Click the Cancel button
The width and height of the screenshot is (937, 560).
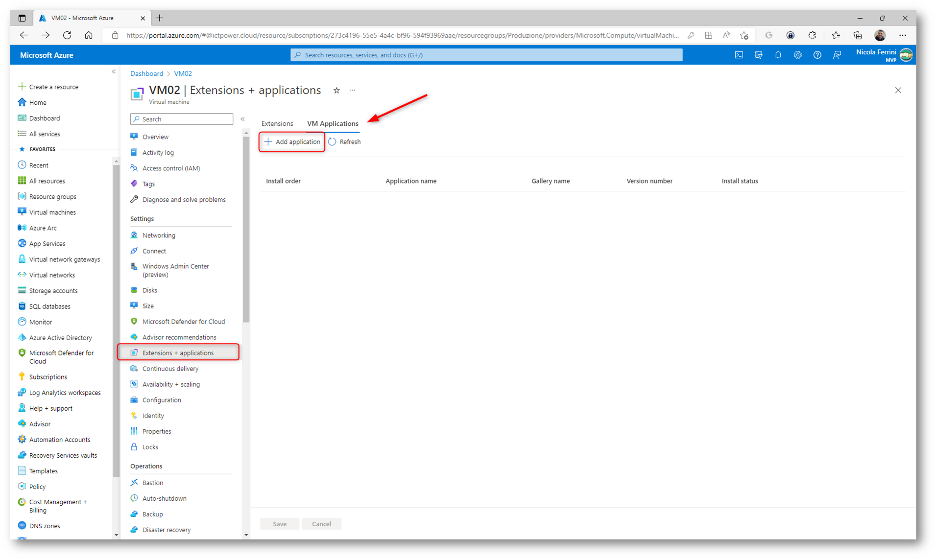[x=321, y=523]
